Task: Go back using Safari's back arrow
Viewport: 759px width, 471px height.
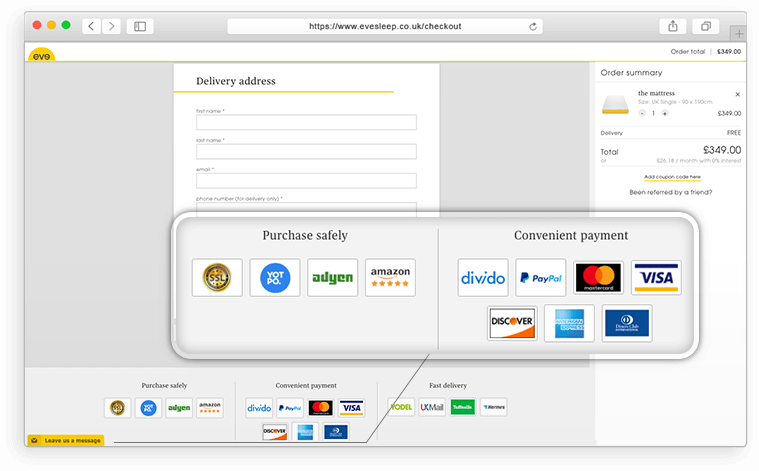Action: (91, 26)
